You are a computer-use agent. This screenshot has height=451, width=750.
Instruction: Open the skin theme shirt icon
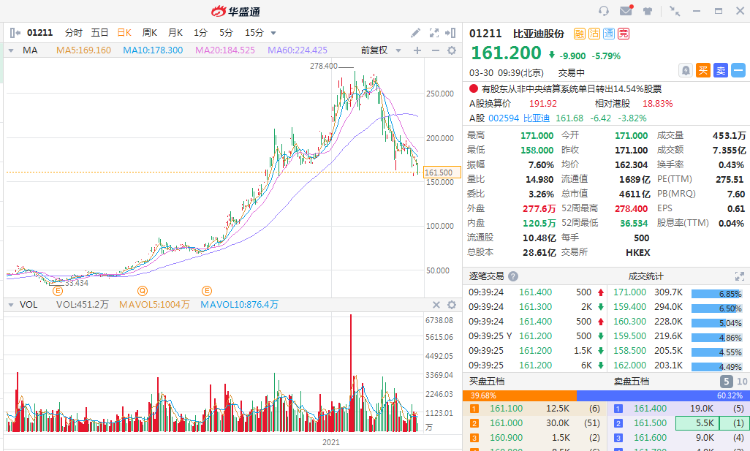pos(648,11)
